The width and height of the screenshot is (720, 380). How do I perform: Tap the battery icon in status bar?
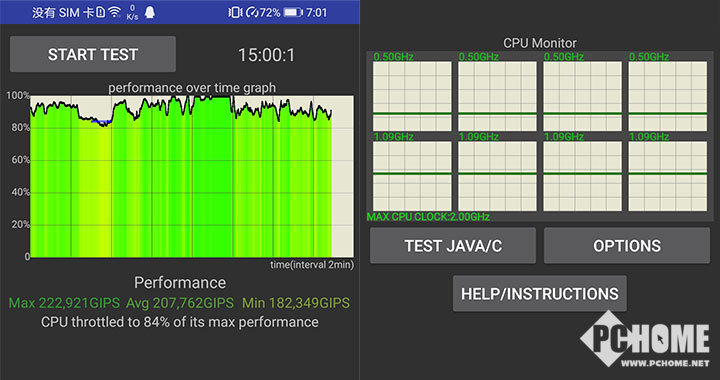coord(293,12)
